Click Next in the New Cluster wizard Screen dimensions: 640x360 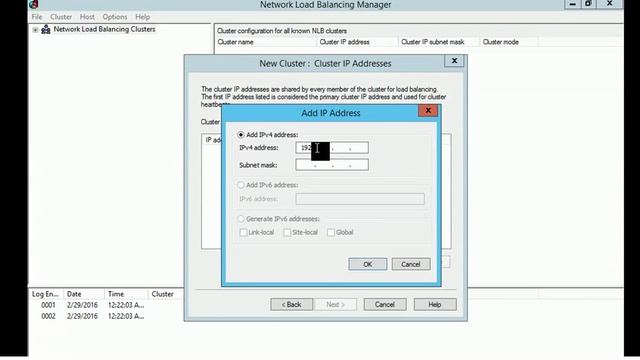click(x=336, y=304)
